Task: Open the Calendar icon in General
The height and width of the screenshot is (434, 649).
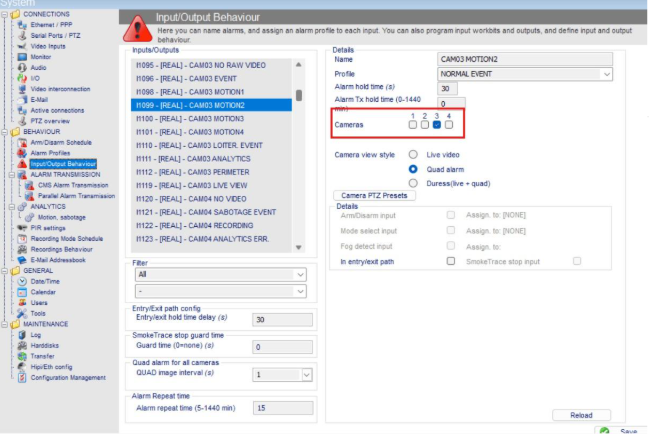Action: (23, 292)
